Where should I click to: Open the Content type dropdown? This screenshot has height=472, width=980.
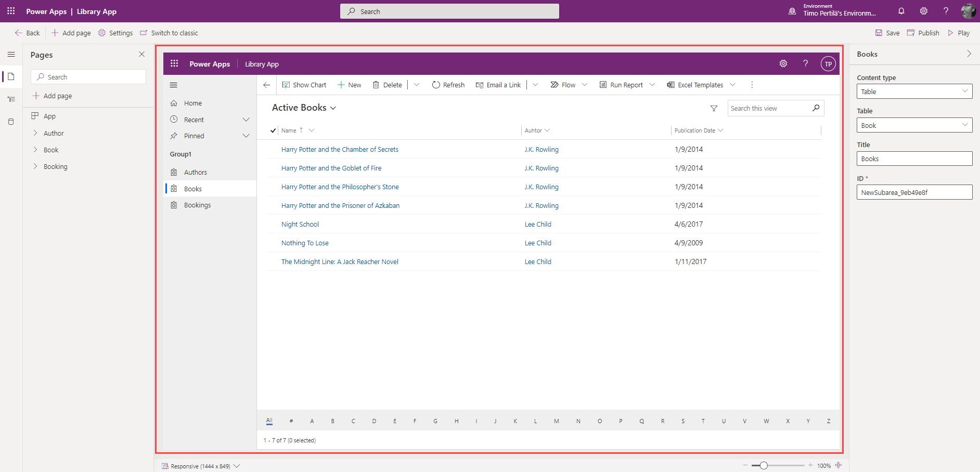click(914, 91)
